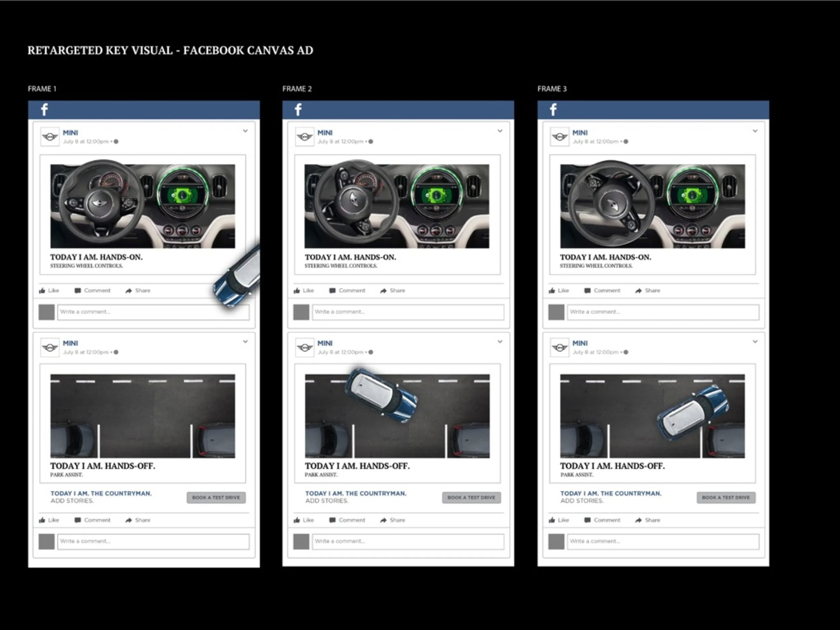840x630 pixels.
Task: Click 'July 8 at 12:00pm' timestamp in Frame 1 top post
Action: pyautogui.click(x=86, y=142)
